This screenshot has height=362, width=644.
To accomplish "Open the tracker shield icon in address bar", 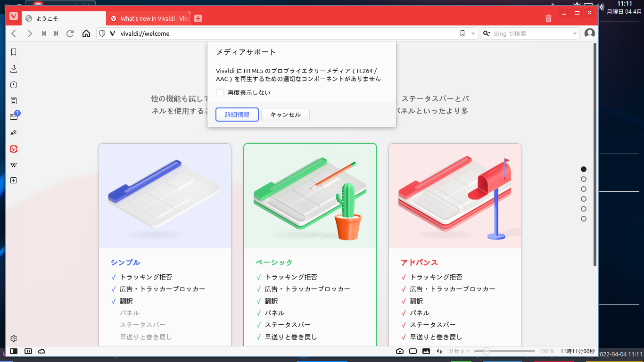I will [102, 33].
